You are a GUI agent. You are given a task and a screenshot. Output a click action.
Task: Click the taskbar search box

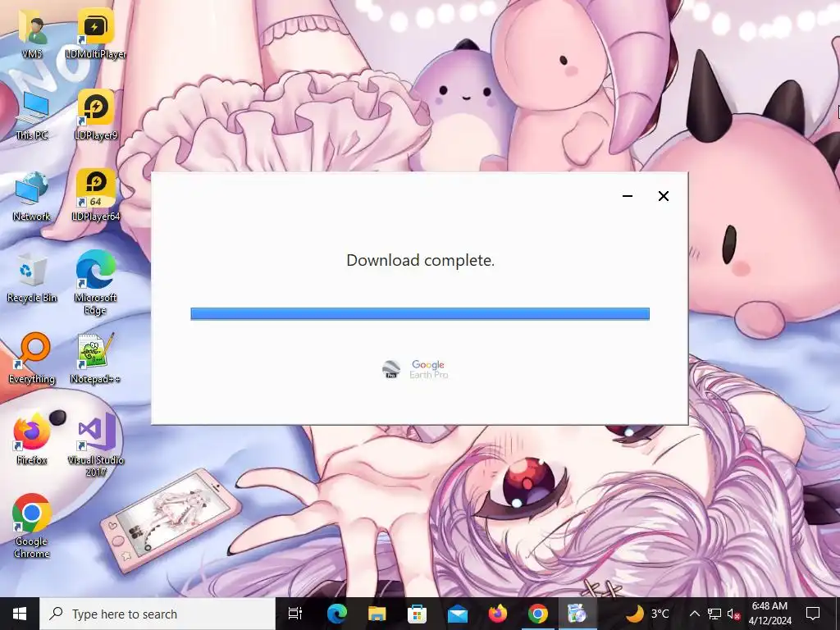click(157, 614)
